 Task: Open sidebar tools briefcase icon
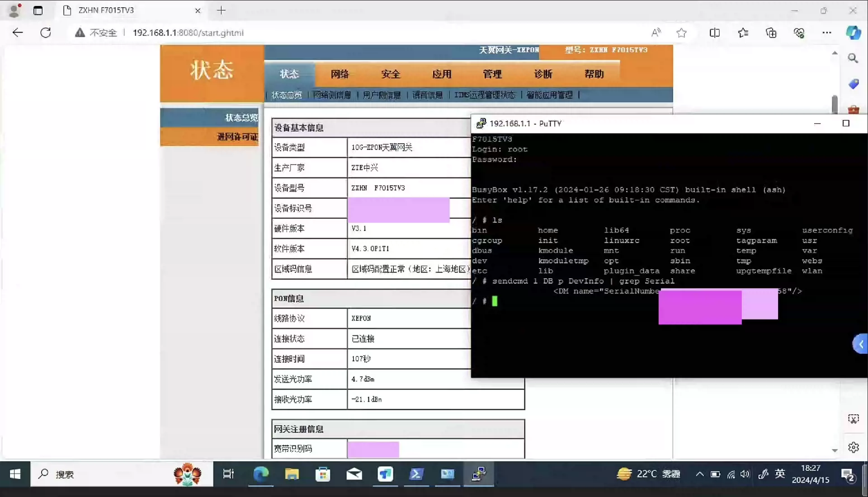click(853, 109)
